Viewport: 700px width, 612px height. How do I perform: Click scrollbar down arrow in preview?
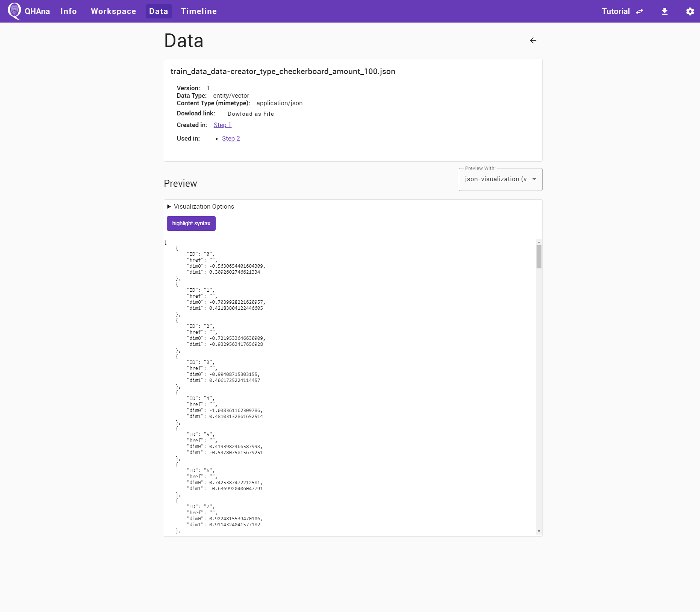(539, 531)
